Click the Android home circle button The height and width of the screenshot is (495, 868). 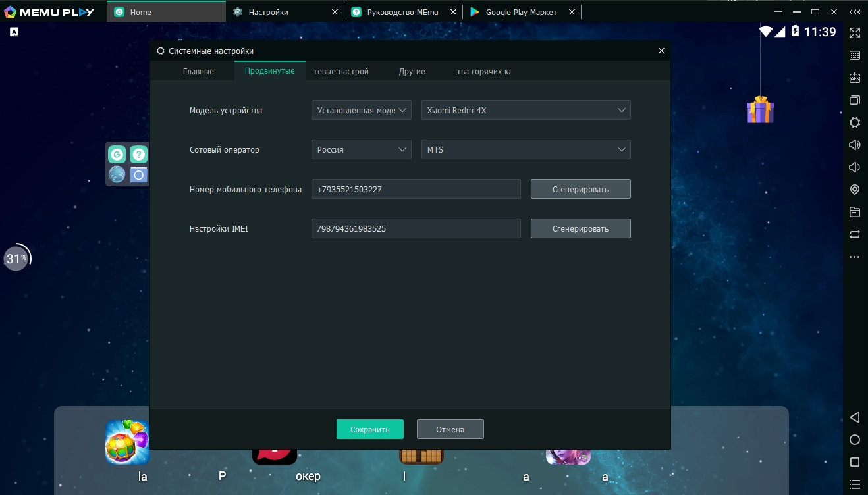(x=855, y=440)
